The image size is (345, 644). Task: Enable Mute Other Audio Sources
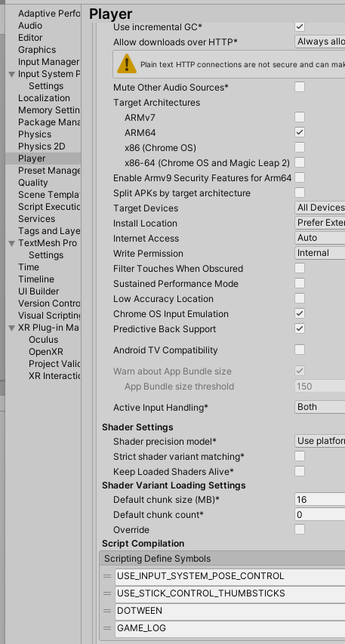(300, 87)
